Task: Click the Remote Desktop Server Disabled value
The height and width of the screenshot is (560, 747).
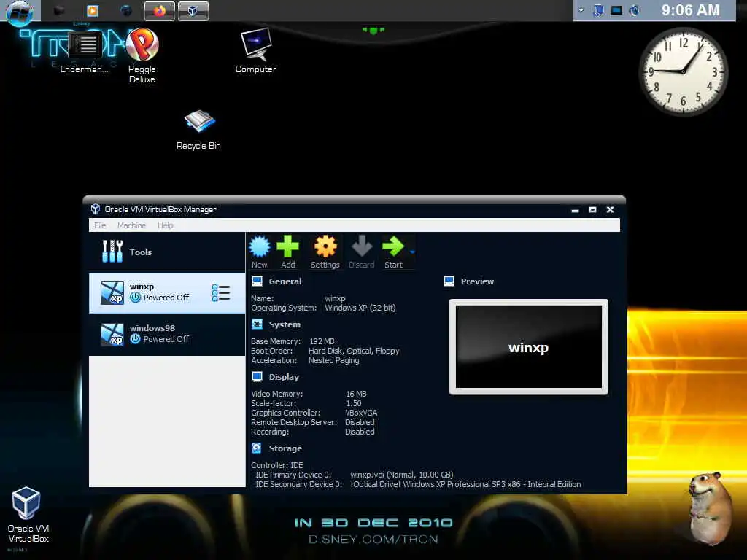Action: point(360,422)
